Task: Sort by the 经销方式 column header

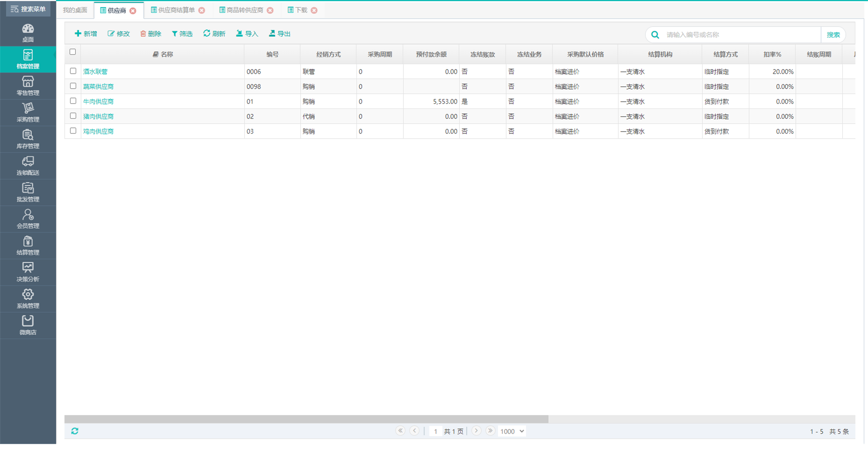Action: [328, 54]
